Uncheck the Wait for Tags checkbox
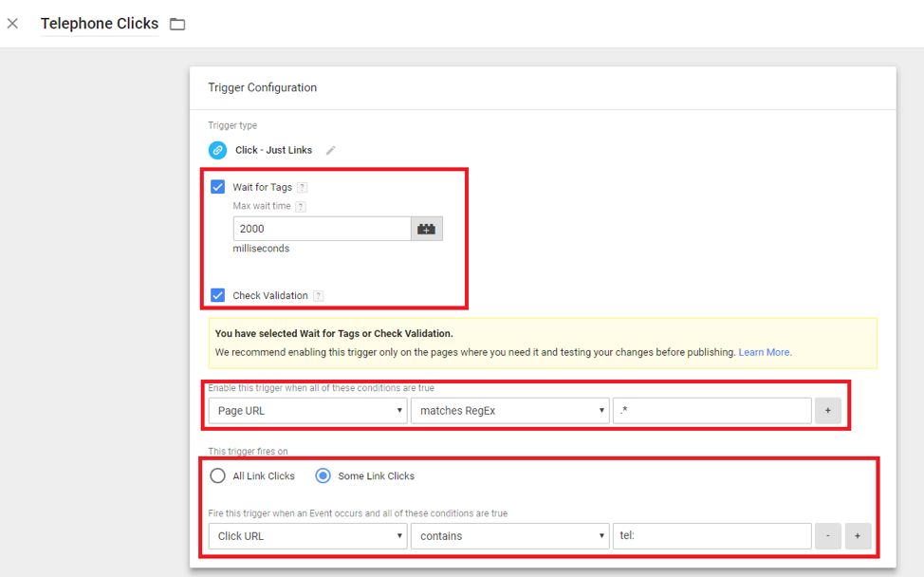Viewport: 924px width, 577px height. (218, 187)
